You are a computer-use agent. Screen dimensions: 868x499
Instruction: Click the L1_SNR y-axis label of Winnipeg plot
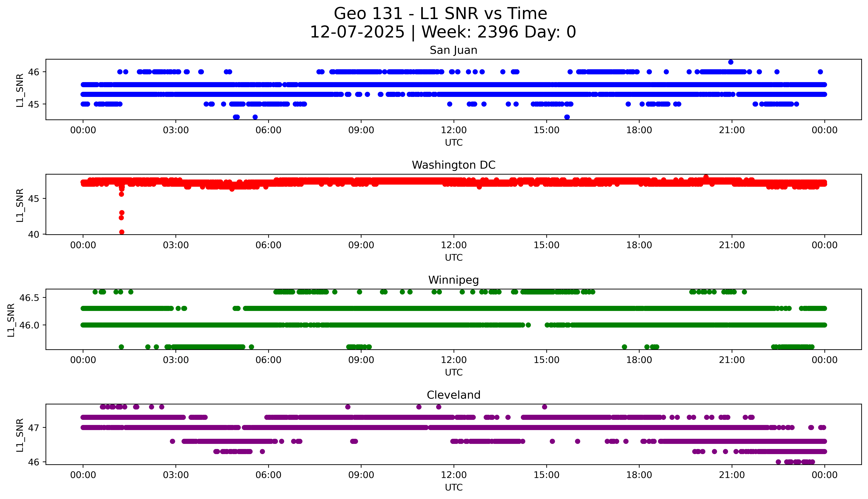pyautogui.click(x=11, y=320)
